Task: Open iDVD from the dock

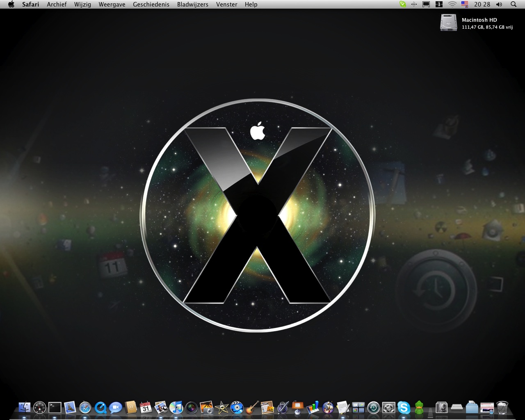Action: [x=237, y=407]
